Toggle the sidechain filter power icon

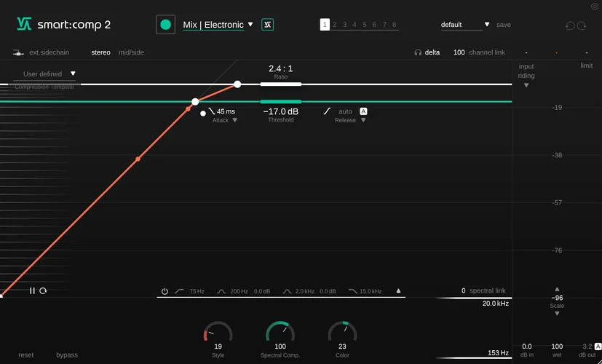click(165, 291)
